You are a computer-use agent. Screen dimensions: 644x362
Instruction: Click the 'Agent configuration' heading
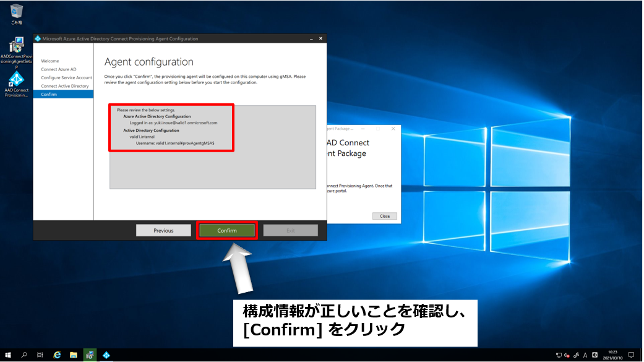(148, 62)
